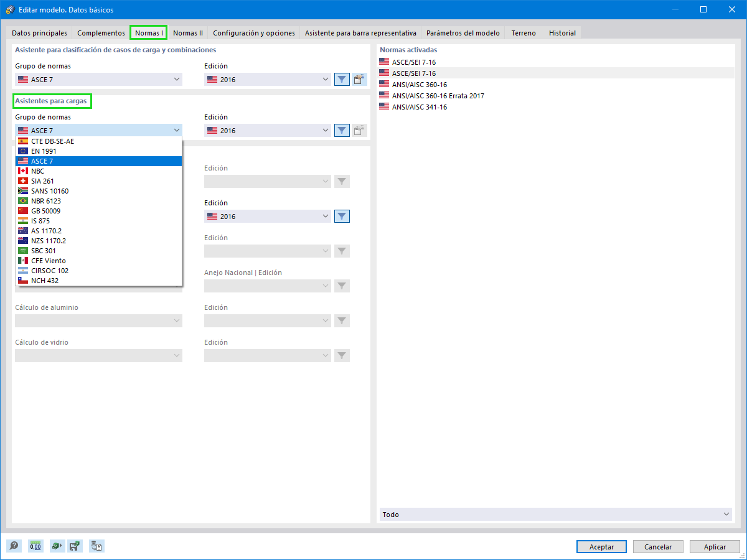The height and width of the screenshot is (560, 747).
Task: Switch to Datos principales tab
Action: 39,33
